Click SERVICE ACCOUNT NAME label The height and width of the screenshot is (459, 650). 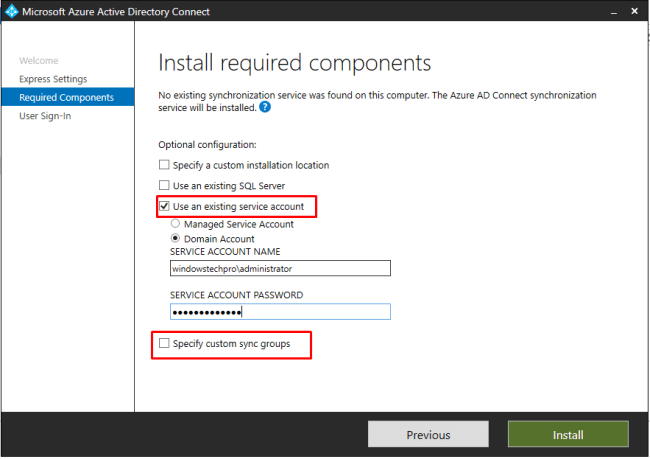pos(225,252)
